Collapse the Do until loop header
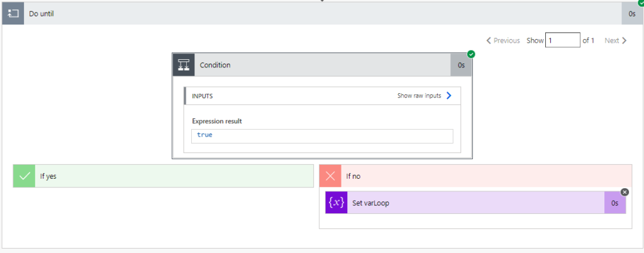This screenshot has width=644, height=253. [314, 14]
